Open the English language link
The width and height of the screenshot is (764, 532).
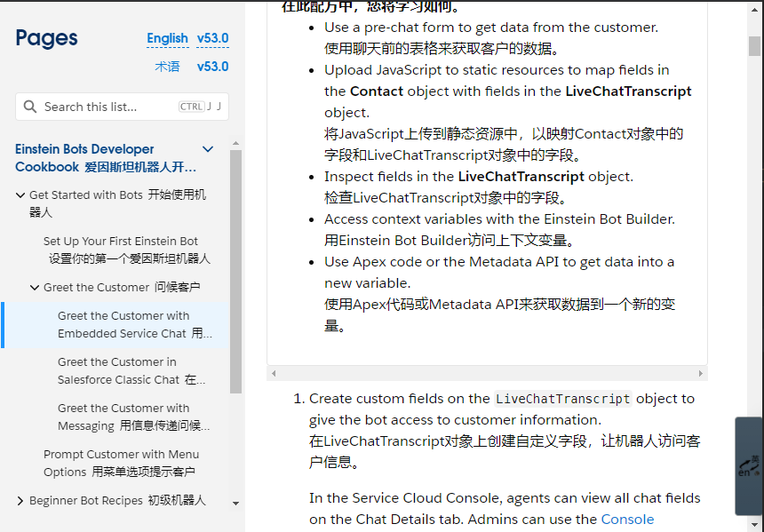point(167,38)
